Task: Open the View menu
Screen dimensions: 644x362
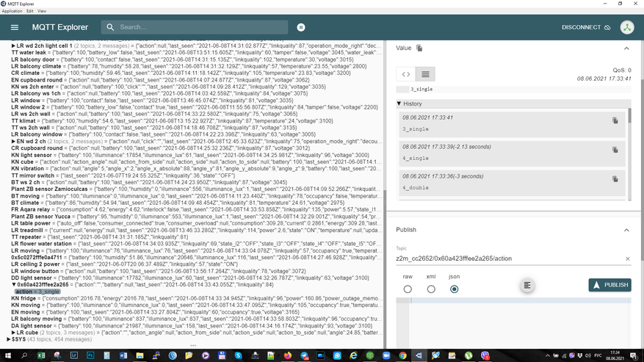Action: pyautogui.click(x=42, y=11)
